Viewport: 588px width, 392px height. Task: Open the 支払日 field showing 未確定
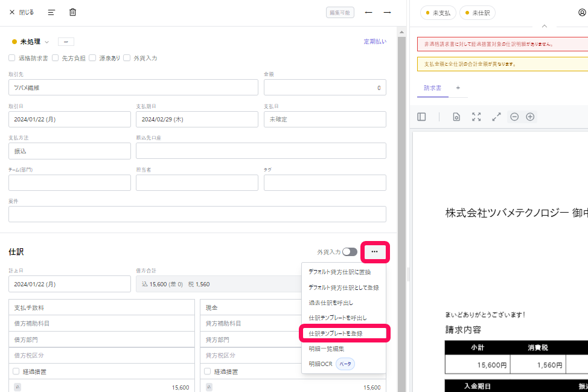[x=325, y=119]
